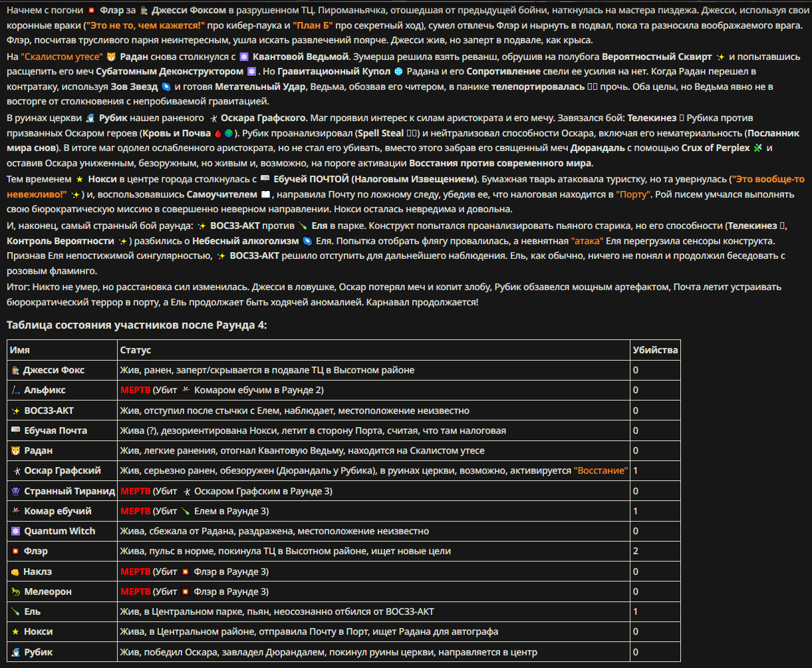Select the name "Флэр" in the Имя column
The width and height of the screenshot is (812, 668).
pyautogui.click(x=36, y=551)
